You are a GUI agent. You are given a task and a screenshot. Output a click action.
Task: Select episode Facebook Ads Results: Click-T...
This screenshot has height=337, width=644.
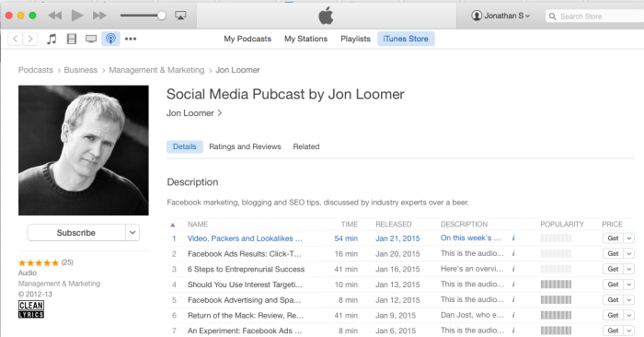click(245, 254)
